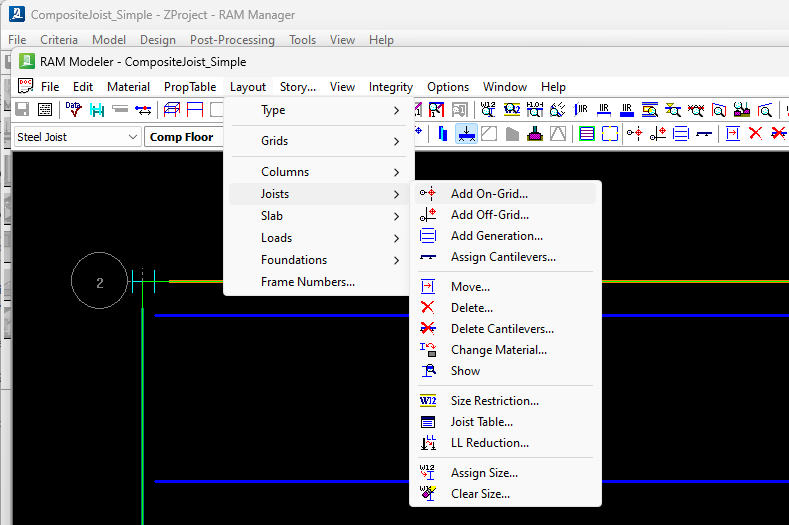Click the W12 show sizes toolbar icon
Image resolution: width=789 pixels, height=525 pixels.
pos(489,110)
